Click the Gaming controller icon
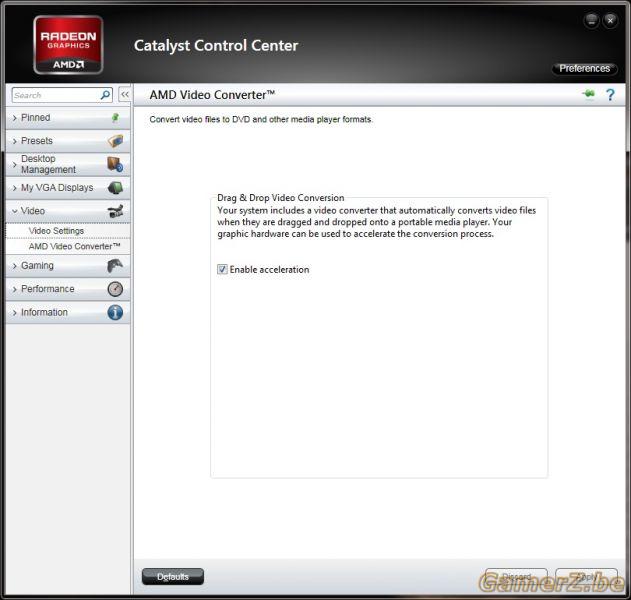Viewport: 631px width, 600px height. coord(115,266)
